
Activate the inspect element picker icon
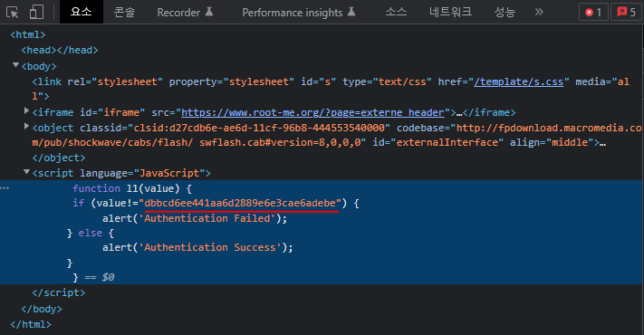click(13, 13)
